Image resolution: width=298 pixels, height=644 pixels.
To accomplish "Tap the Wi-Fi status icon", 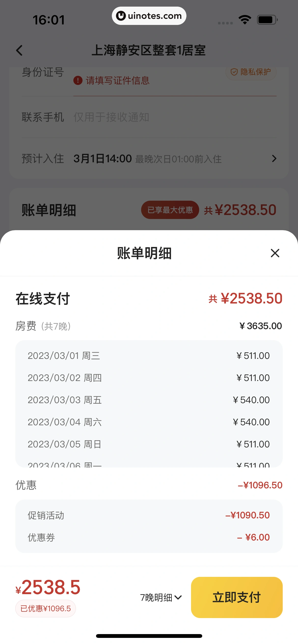I will (x=245, y=20).
